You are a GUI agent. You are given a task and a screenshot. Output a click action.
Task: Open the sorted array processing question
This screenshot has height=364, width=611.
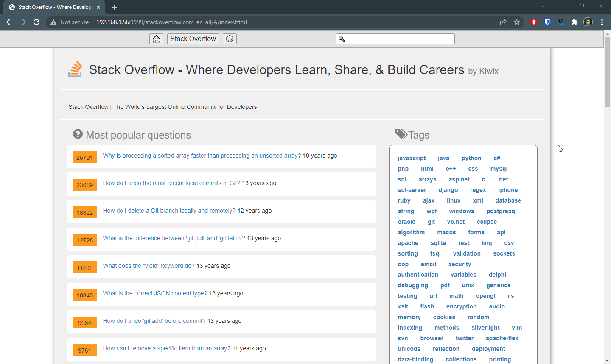tap(202, 156)
